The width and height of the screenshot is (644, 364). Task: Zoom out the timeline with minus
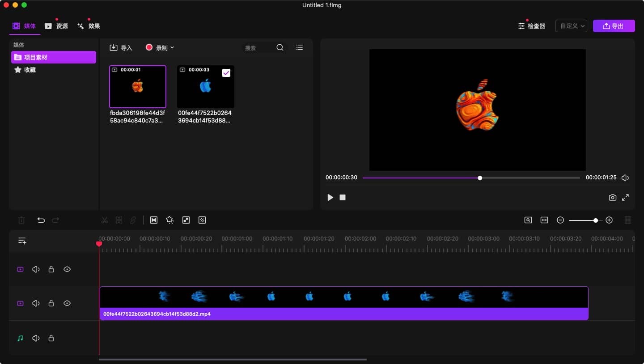(x=560, y=220)
